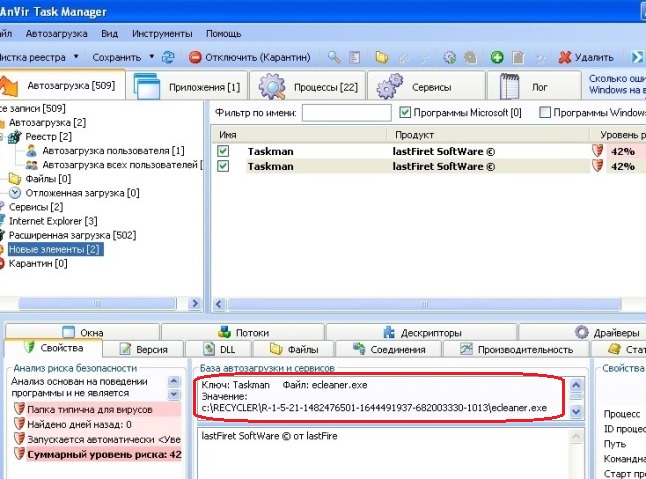This screenshot has width=646, height=479.
Task: Open the Соединения details tab
Action: click(389, 349)
